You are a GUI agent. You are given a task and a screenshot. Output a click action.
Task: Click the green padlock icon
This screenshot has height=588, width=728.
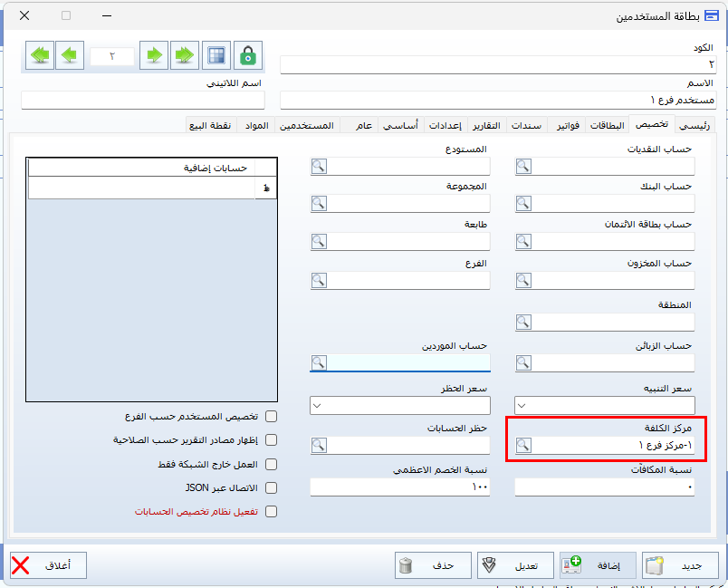[x=247, y=55]
